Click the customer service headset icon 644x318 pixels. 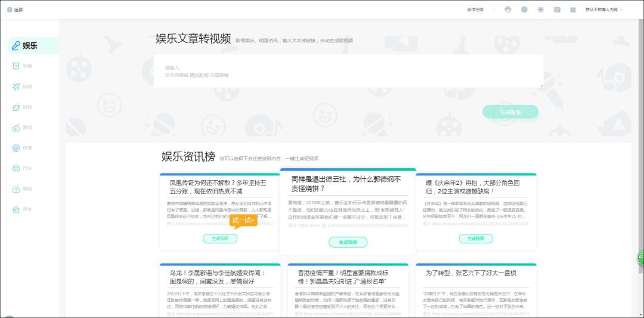[x=508, y=10]
